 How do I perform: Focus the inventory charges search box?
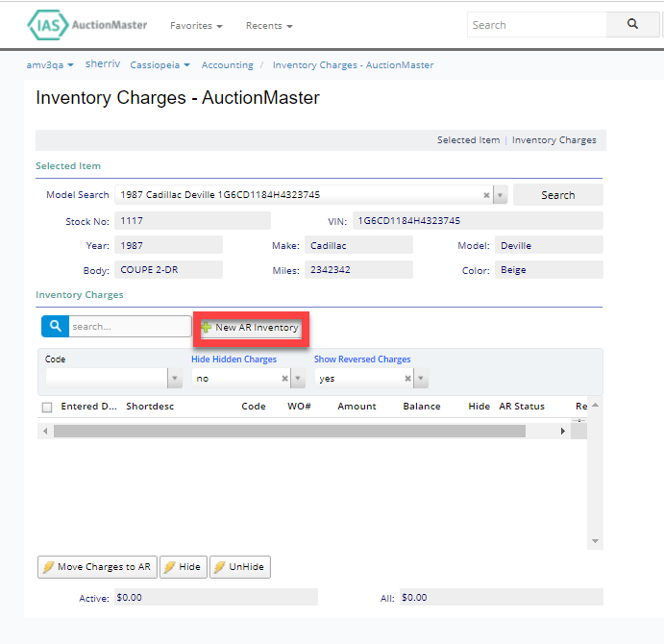tap(130, 327)
